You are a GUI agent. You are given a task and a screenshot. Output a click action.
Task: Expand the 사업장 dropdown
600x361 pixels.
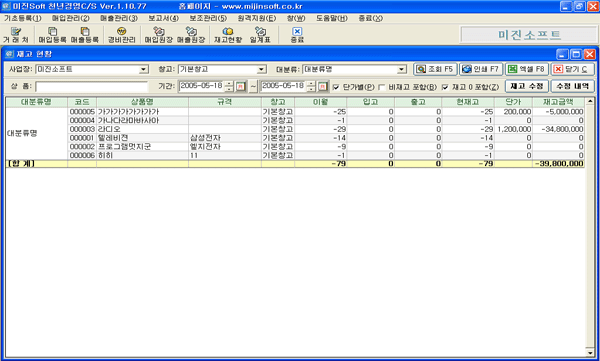coord(143,69)
